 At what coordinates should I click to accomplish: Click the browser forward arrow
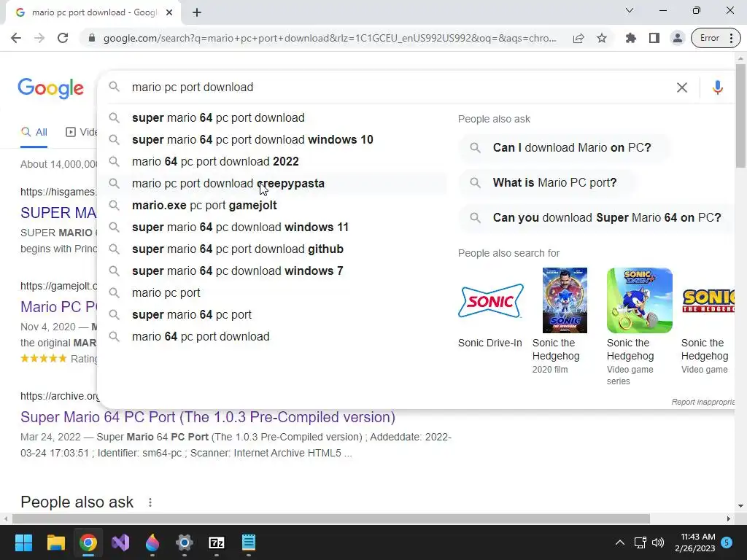tap(39, 38)
